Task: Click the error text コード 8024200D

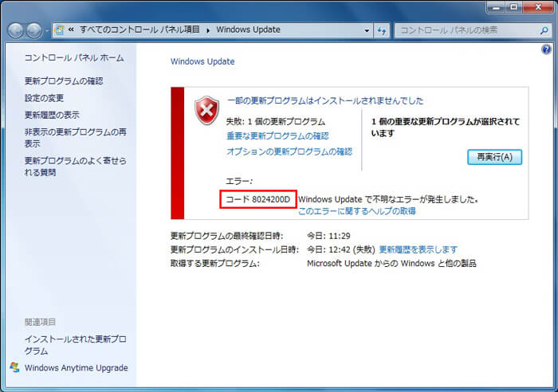Action: pyautogui.click(x=258, y=199)
